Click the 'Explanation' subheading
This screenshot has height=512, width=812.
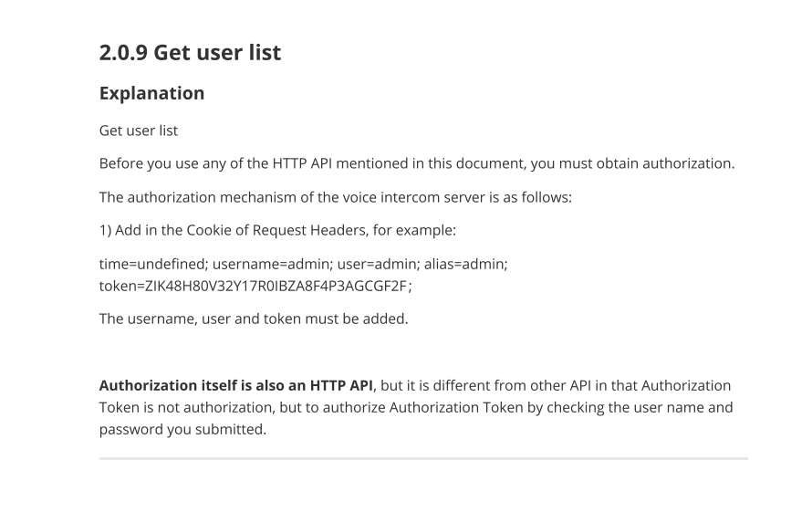pos(151,93)
